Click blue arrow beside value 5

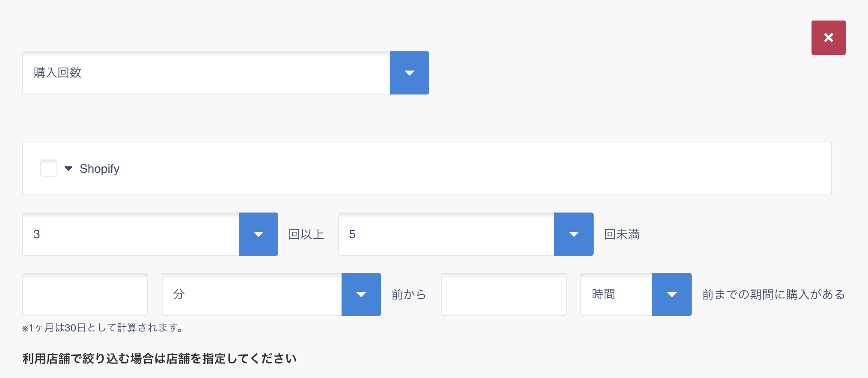coord(574,234)
